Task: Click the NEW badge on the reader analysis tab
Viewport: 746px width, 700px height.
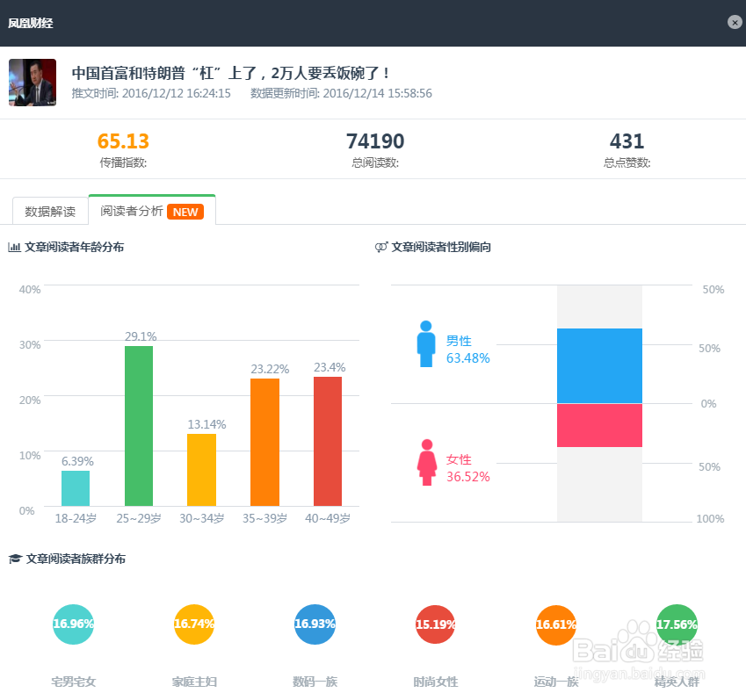Action: pyautogui.click(x=185, y=212)
